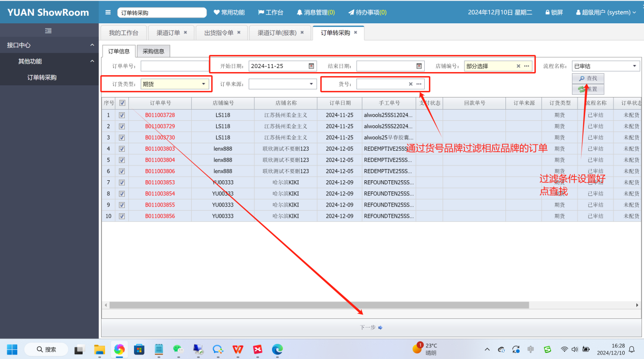Switch to the 渠道订单 tab
Viewport: 644px width, 359px height.
168,32
